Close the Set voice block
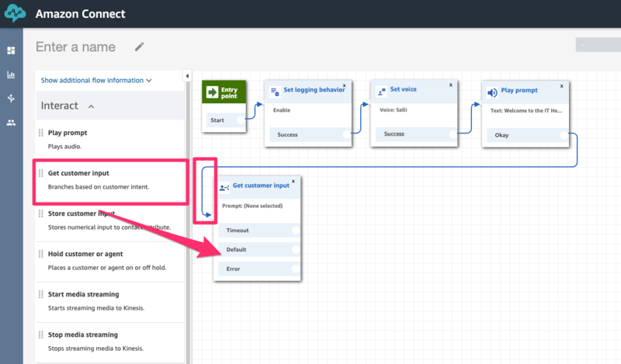 (451, 85)
